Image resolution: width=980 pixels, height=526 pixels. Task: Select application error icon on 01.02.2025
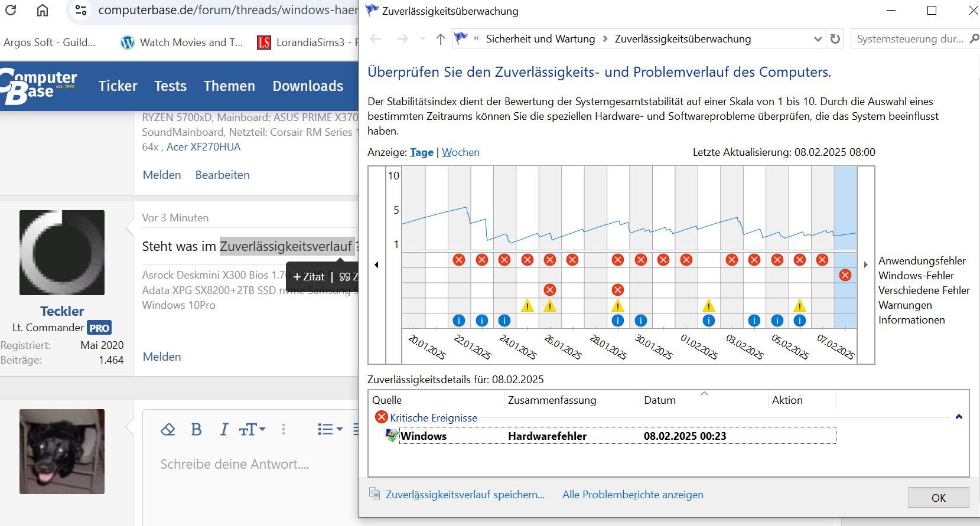[686, 260]
